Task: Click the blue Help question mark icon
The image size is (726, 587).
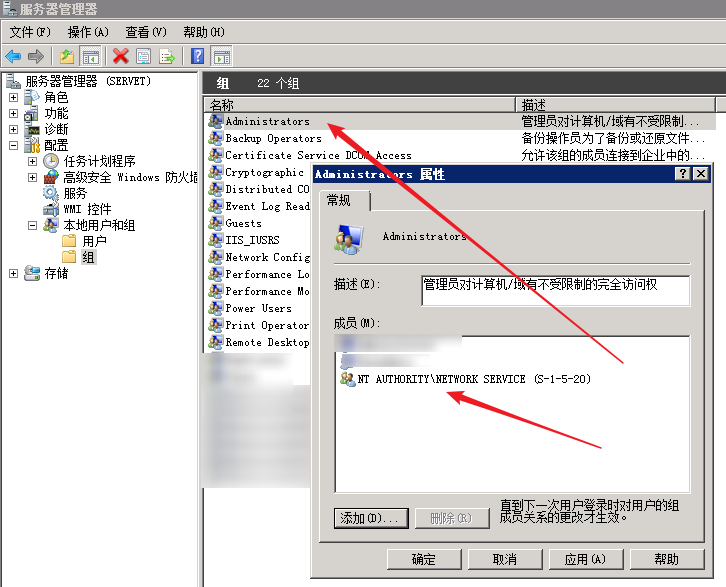Action: point(198,56)
